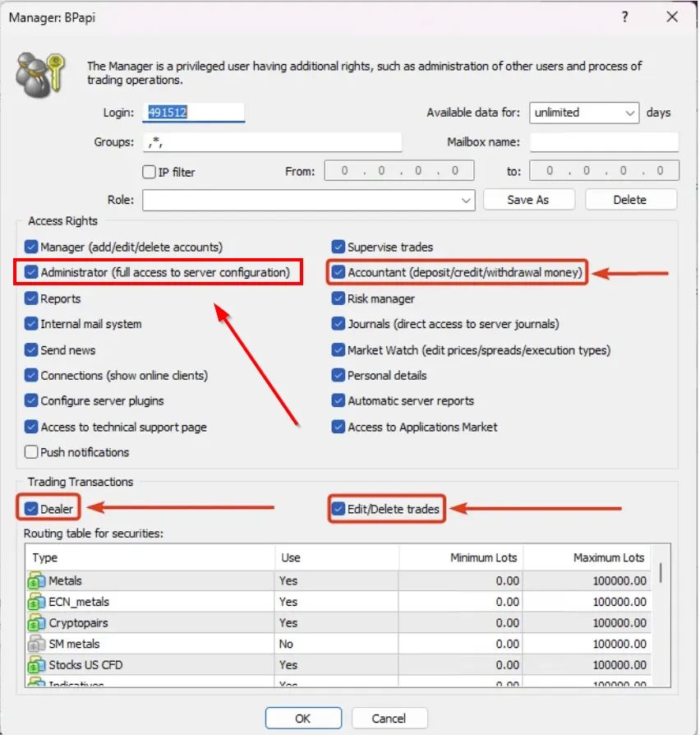Enable the IP filter checkbox
The image size is (700, 735).
(150, 173)
